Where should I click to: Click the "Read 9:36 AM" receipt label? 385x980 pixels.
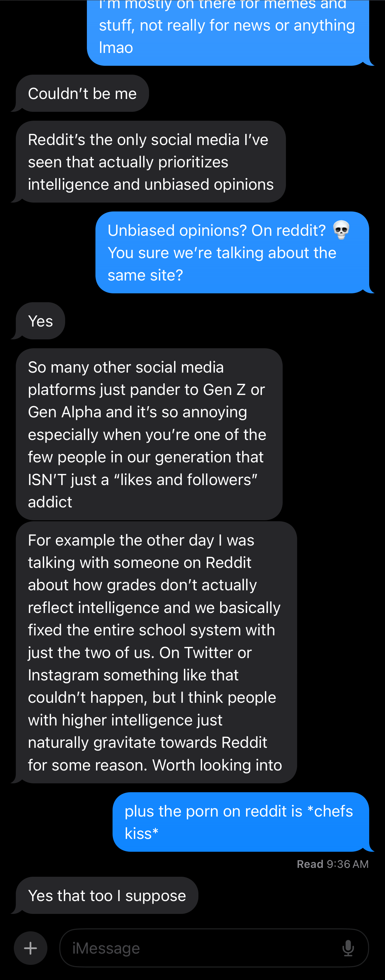332,864
